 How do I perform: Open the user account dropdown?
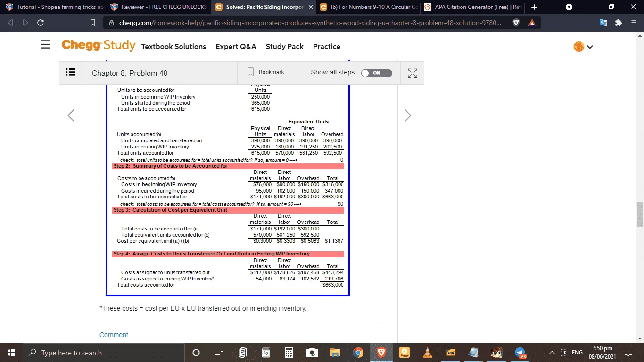(584, 46)
